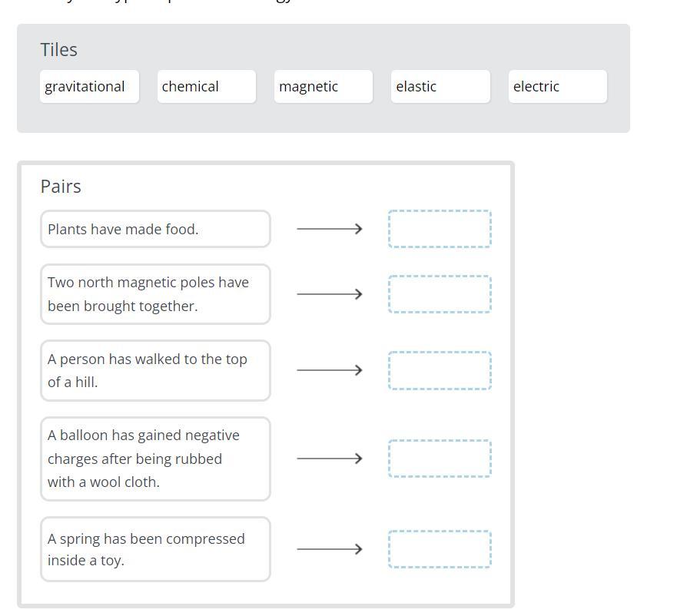Image resolution: width=697 pixels, height=616 pixels.
Task: Select the elastic tile
Action: (x=440, y=87)
